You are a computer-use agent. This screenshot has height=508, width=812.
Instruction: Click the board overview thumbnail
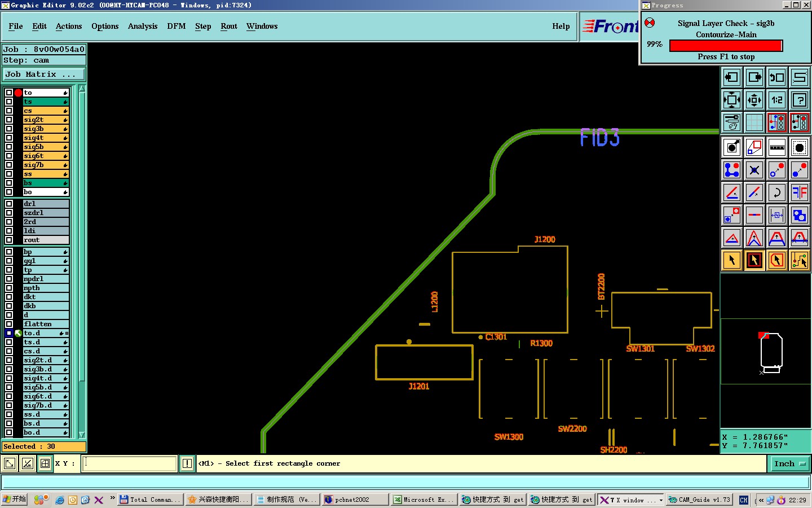pos(766,351)
